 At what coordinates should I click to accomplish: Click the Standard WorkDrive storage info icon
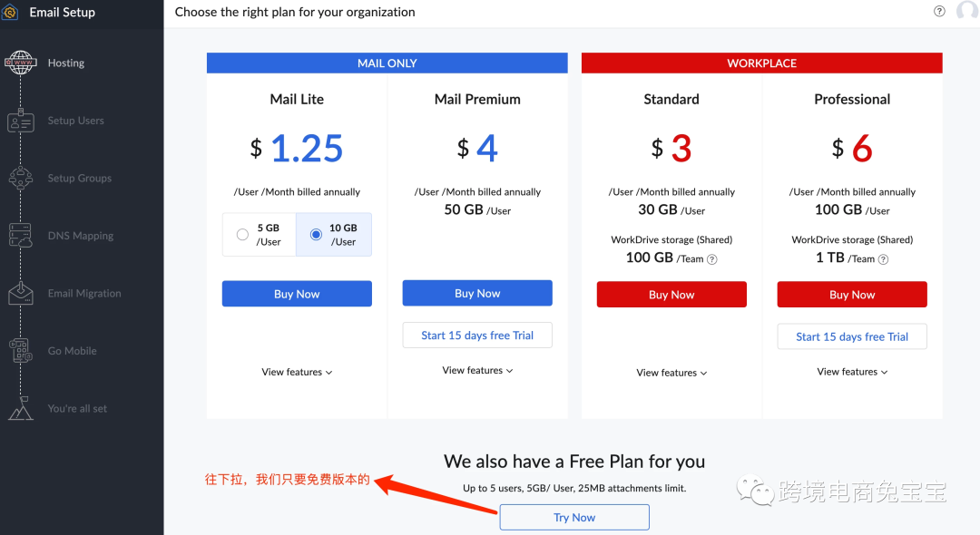click(x=712, y=259)
